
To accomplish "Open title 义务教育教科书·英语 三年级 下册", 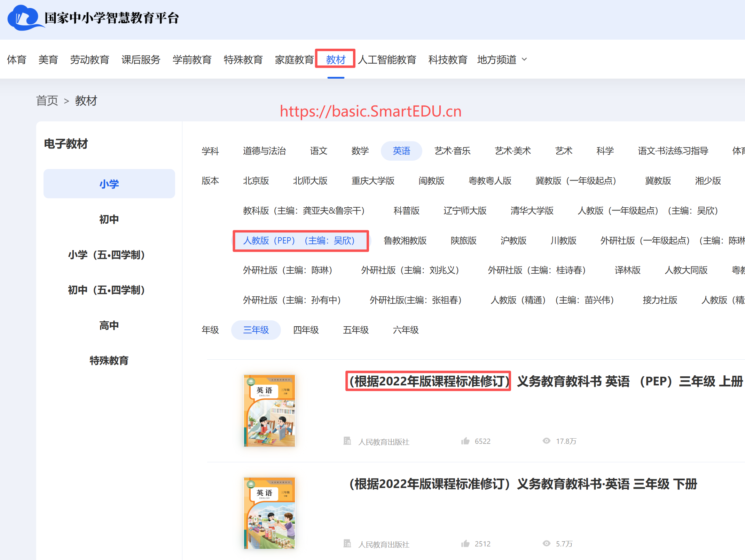I will (x=523, y=484).
